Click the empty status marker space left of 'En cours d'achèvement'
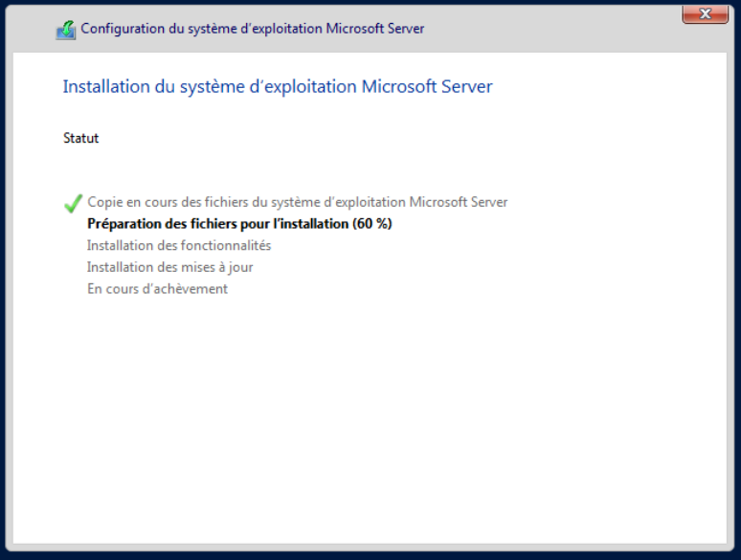The width and height of the screenshot is (741, 560). tap(72, 288)
